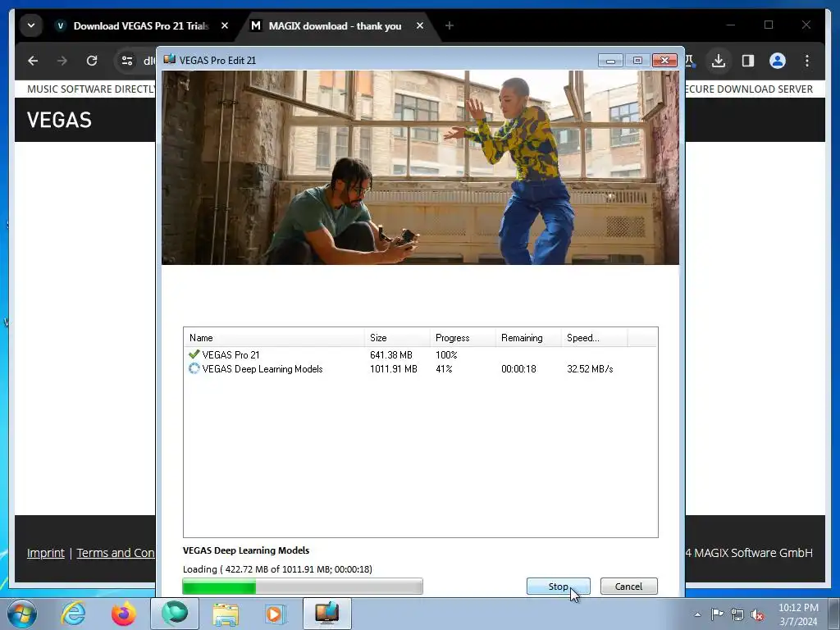The image size is (840, 630).
Task: Click the 00:00:18 remaining time cell
Action: [518, 369]
